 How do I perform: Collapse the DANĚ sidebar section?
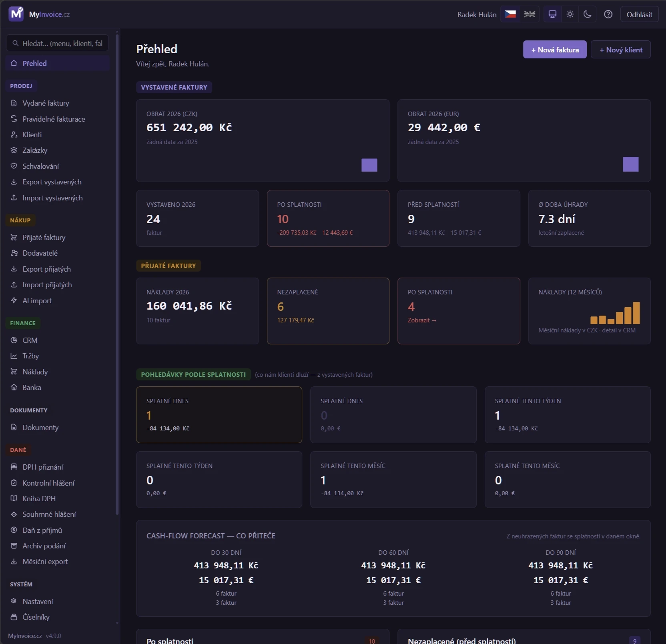[x=18, y=450]
